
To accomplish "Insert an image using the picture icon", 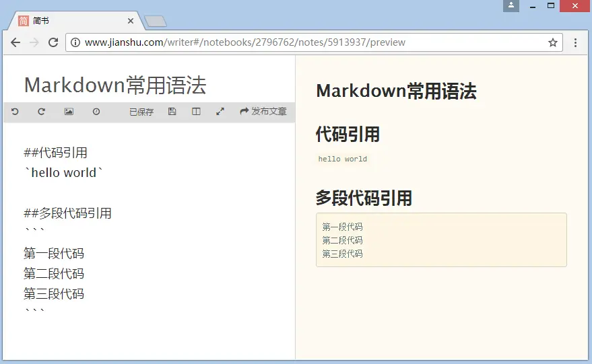I will pos(69,112).
